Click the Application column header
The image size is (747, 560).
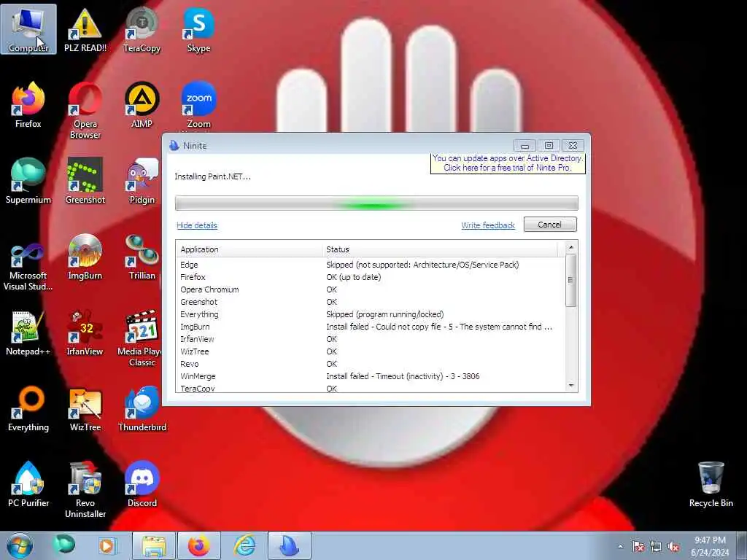pos(249,249)
